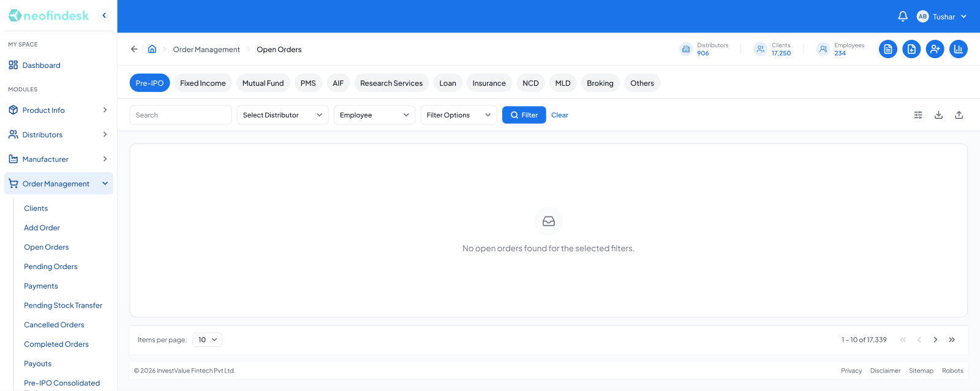Click the Employees person icon

[823, 49]
